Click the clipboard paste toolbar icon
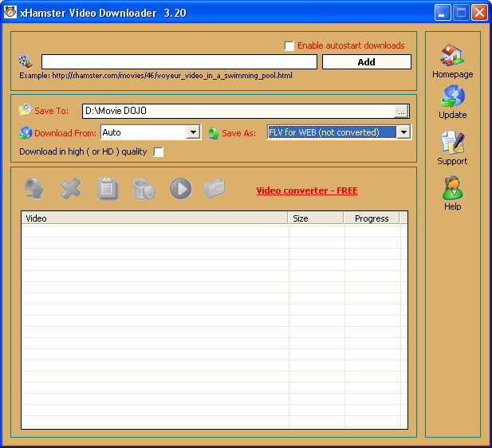 (108, 189)
